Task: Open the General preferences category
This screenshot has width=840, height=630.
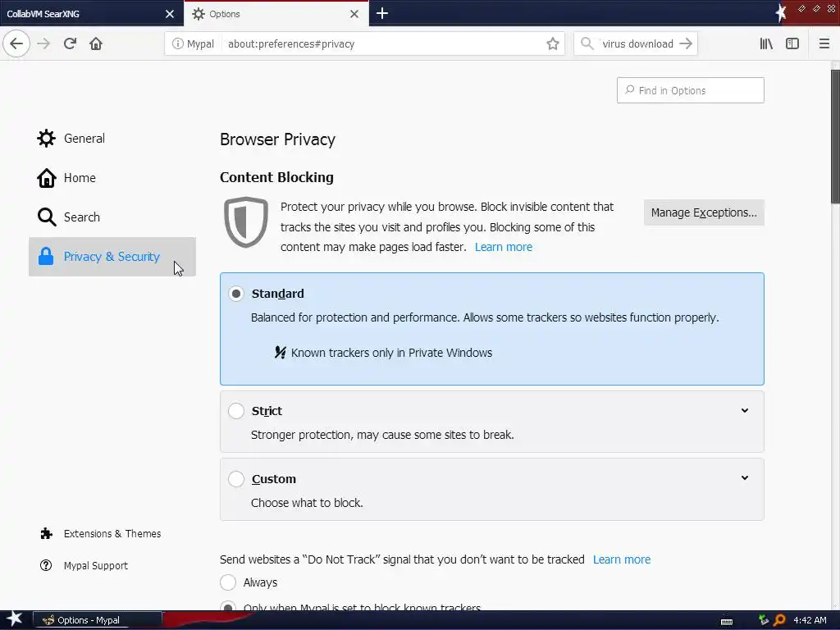Action: (84, 139)
